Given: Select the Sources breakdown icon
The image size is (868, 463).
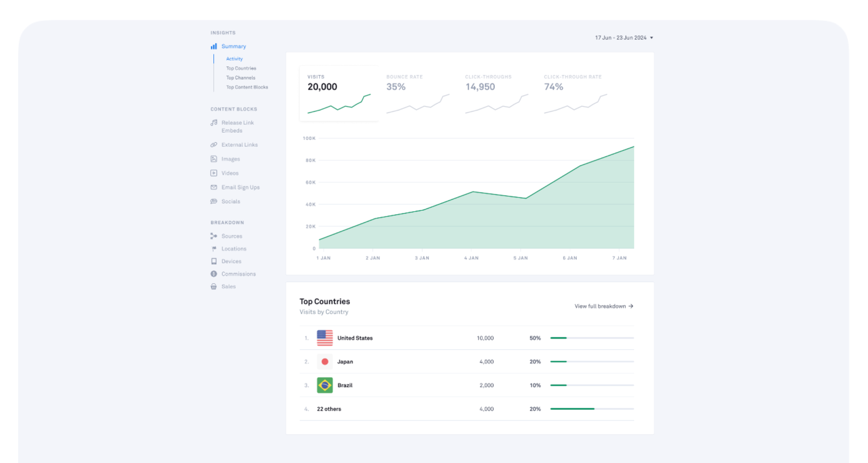Looking at the screenshot, I should coord(214,236).
